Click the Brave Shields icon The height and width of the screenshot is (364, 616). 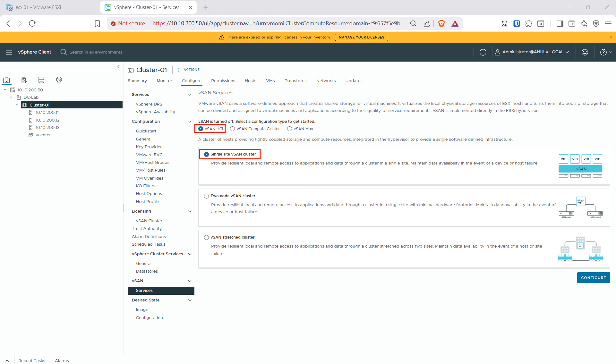point(441,23)
